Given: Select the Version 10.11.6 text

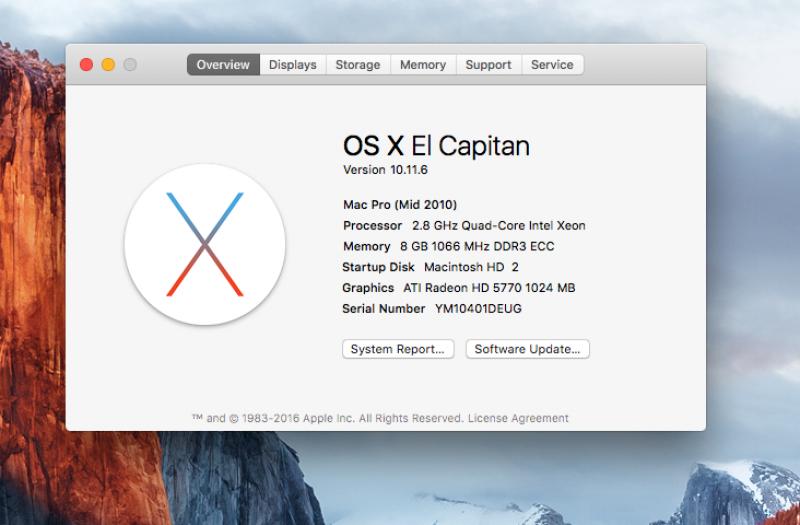Looking at the screenshot, I should [385, 170].
